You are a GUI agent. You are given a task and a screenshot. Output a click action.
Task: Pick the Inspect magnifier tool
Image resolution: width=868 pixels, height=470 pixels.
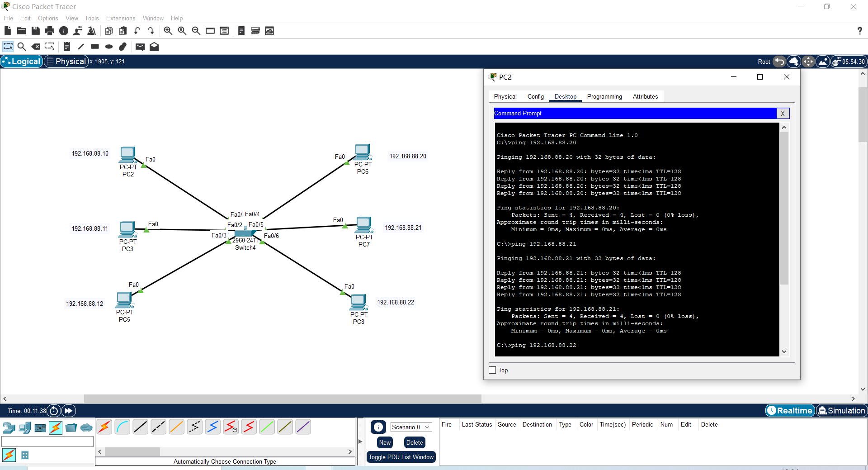21,47
